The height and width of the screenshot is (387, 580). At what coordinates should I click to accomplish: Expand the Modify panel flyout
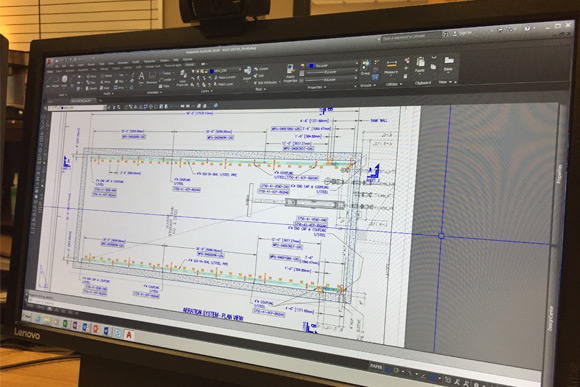pyautogui.click(x=108, y=94)
